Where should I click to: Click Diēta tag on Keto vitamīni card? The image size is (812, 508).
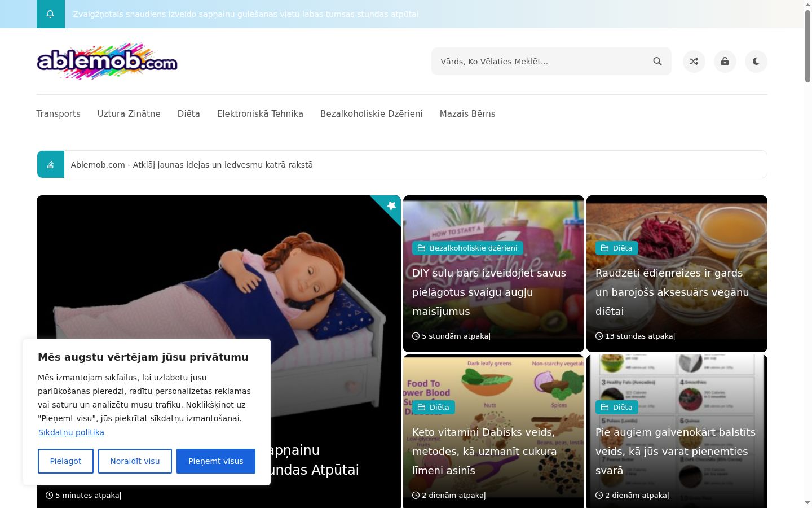pos(433,407)
